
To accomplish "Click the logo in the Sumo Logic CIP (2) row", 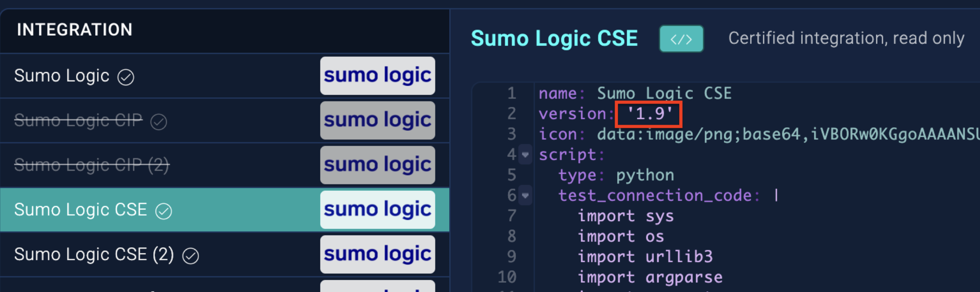I will click(x=377, y=165).
